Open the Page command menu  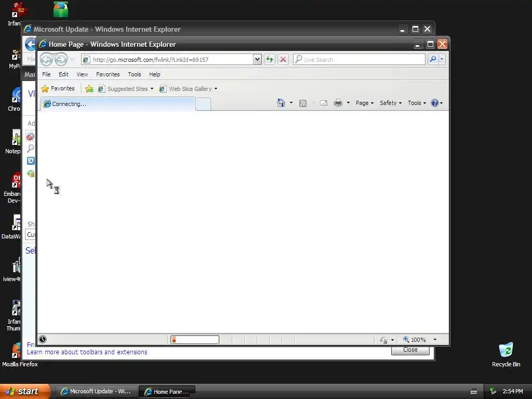[364, 103]
